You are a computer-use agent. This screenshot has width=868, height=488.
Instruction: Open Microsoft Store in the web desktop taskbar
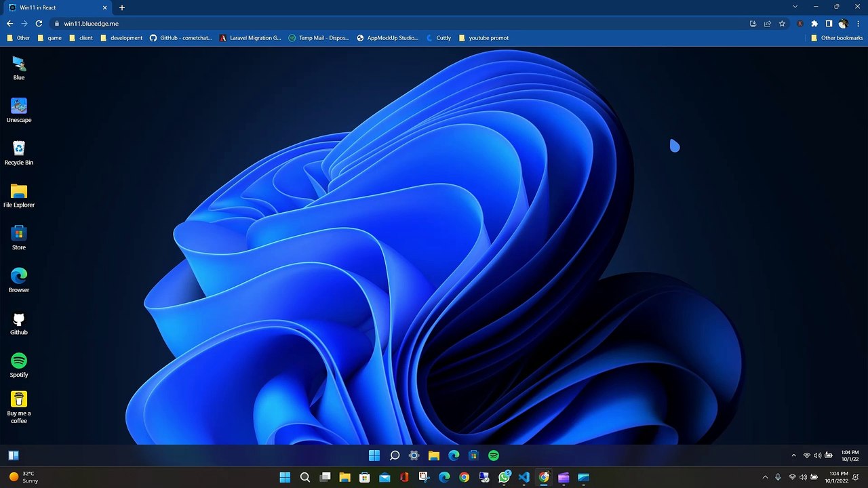(x=474, y=455)
